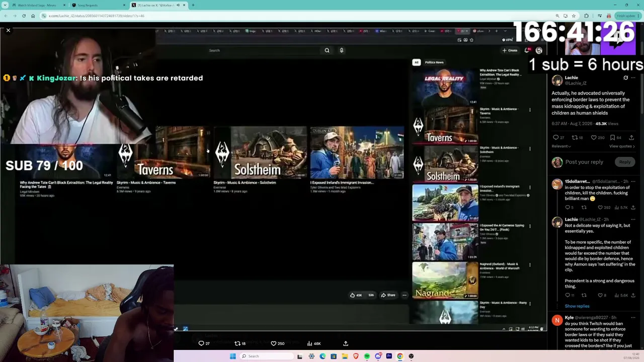Like button showing 45K in video

click(356, 295)
